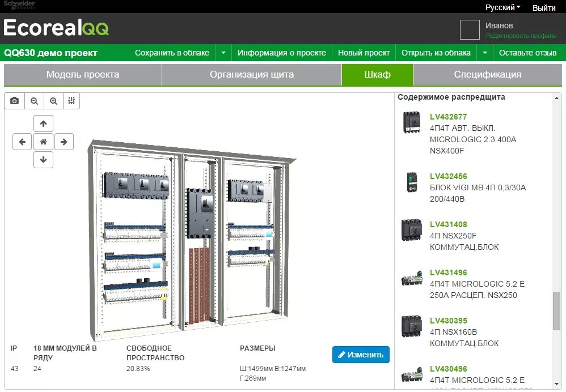The height and width of the screenshot is (392, 566).
Task: Zoom in on the cabinet view
Action: (53, 101)
